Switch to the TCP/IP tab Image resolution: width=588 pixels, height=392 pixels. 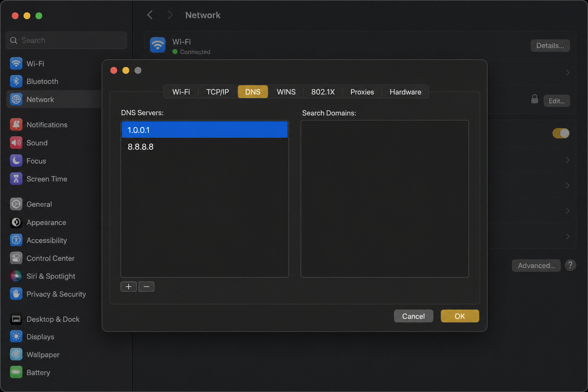pos(217,92)
